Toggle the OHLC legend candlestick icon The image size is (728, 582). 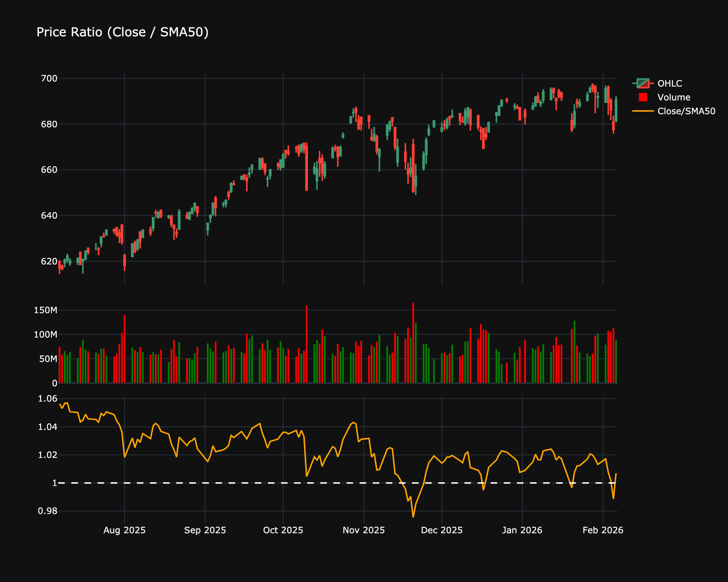click(643, 83)
